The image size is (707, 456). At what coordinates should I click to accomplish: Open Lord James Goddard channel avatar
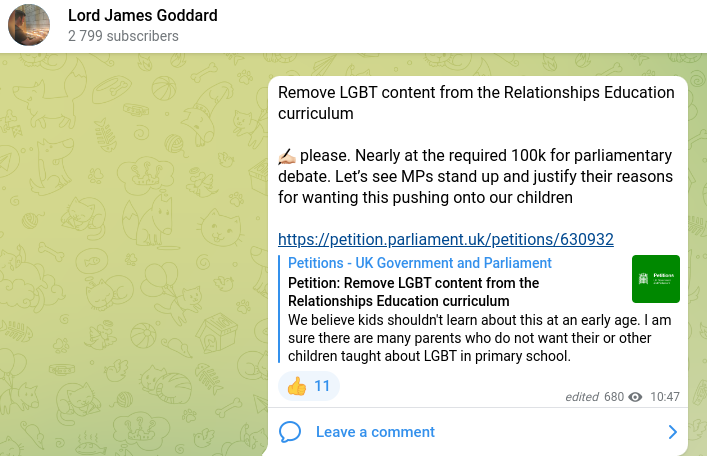click(x=29, y=25)
